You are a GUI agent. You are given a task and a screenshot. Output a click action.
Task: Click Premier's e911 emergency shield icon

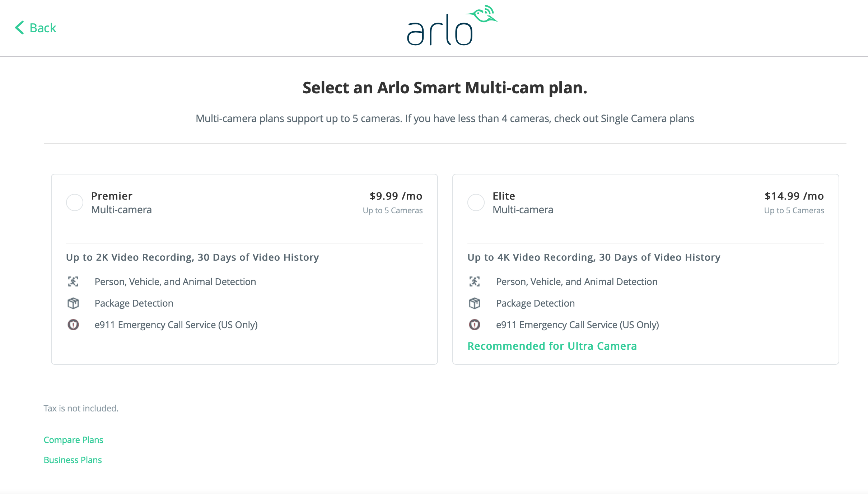(x=73, y=325)
